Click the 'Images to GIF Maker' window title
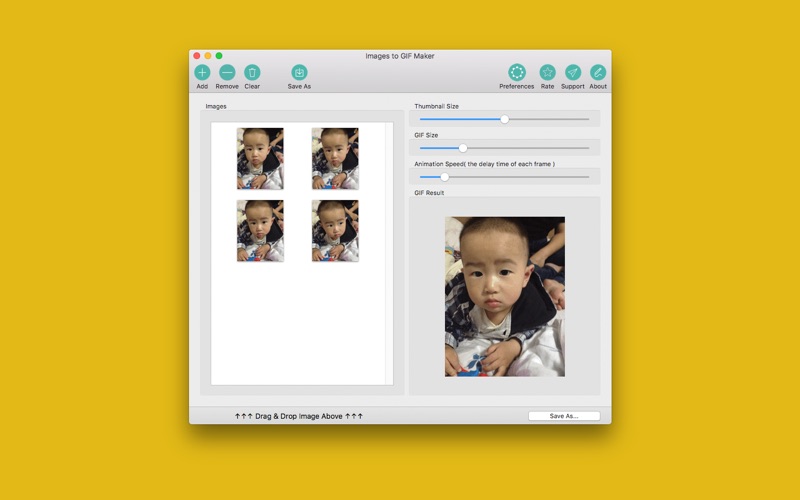This screenshot has height=500, width=800. (400, 56)
